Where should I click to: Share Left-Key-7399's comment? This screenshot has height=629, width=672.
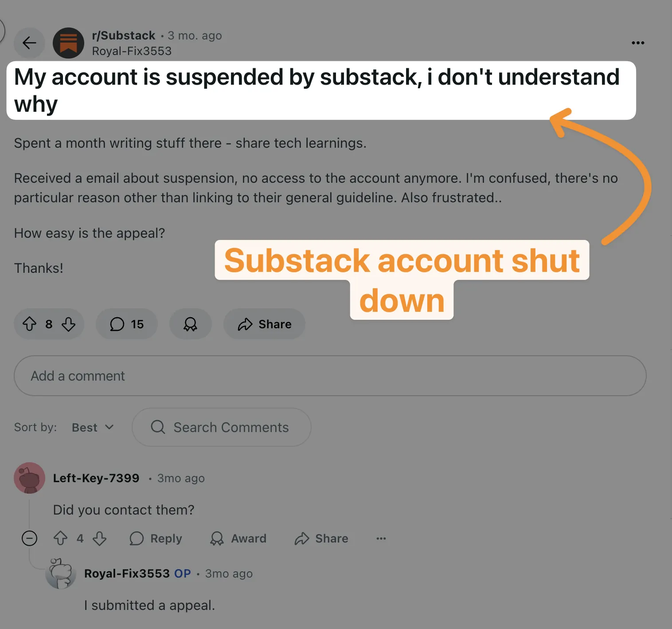pos(322,539)
